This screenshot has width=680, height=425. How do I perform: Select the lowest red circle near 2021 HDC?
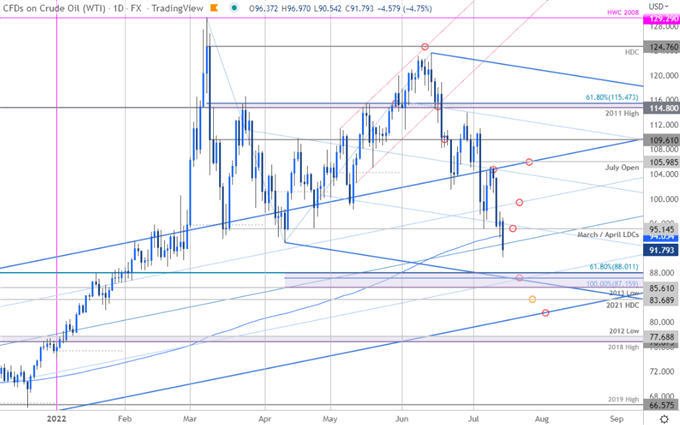coord(545,313)
